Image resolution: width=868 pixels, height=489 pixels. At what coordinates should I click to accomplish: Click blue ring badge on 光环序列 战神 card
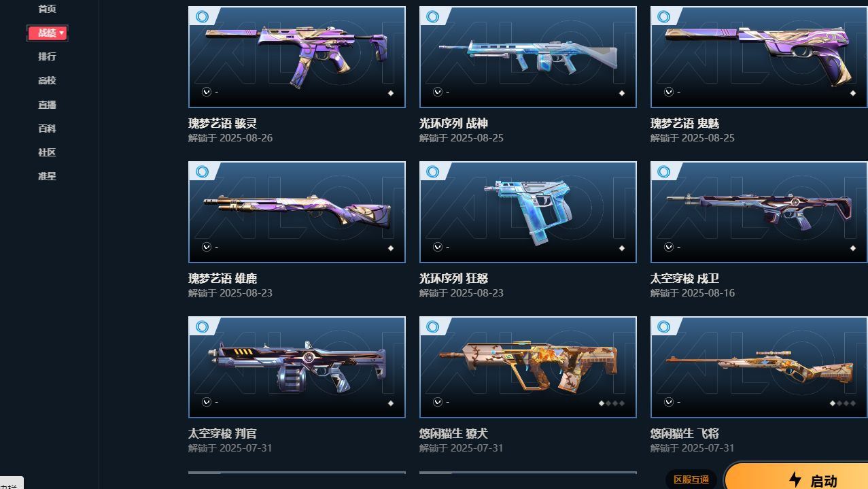coord(433,16)
